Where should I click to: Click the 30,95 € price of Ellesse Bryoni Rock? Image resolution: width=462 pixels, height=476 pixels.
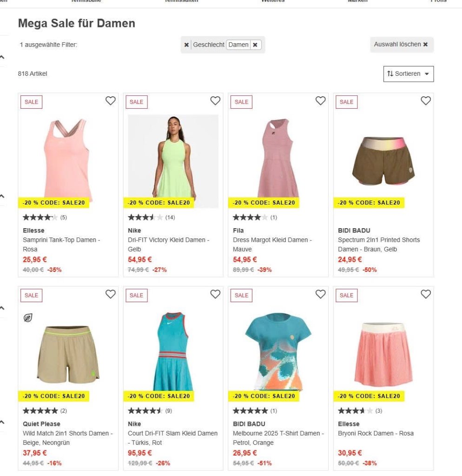pos(350,453)
